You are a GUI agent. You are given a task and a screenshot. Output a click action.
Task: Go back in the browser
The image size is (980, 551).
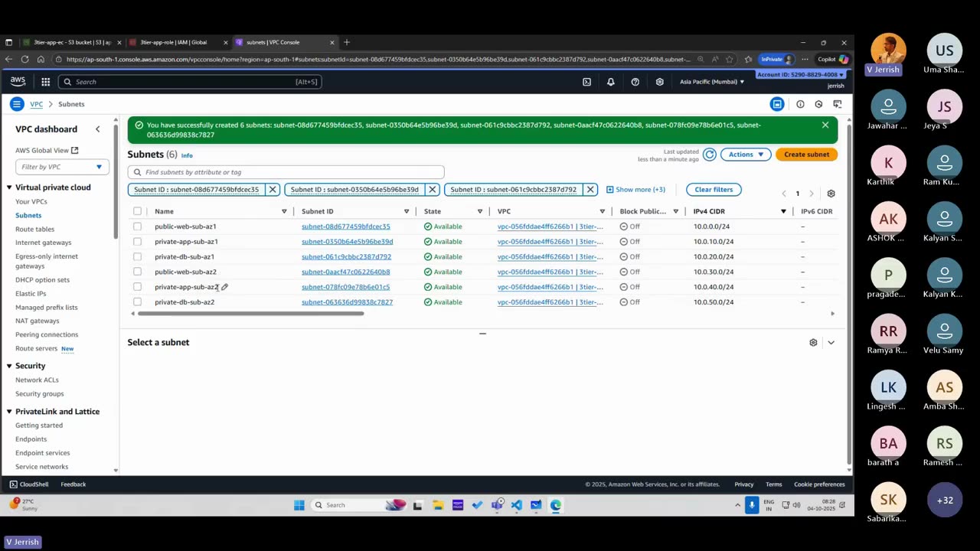(x=8, y=59)
